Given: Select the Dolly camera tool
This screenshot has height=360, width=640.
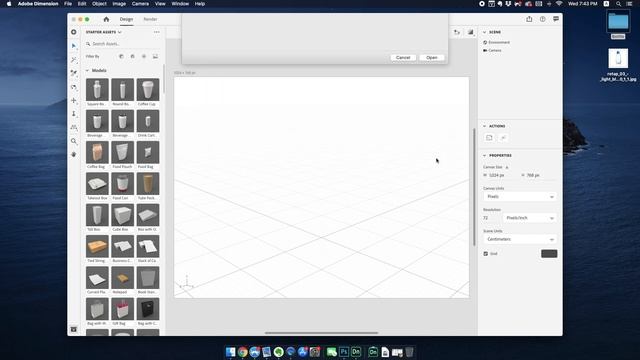Looking at the screenshot, I should pyautogui.click(x=73, y=114).
